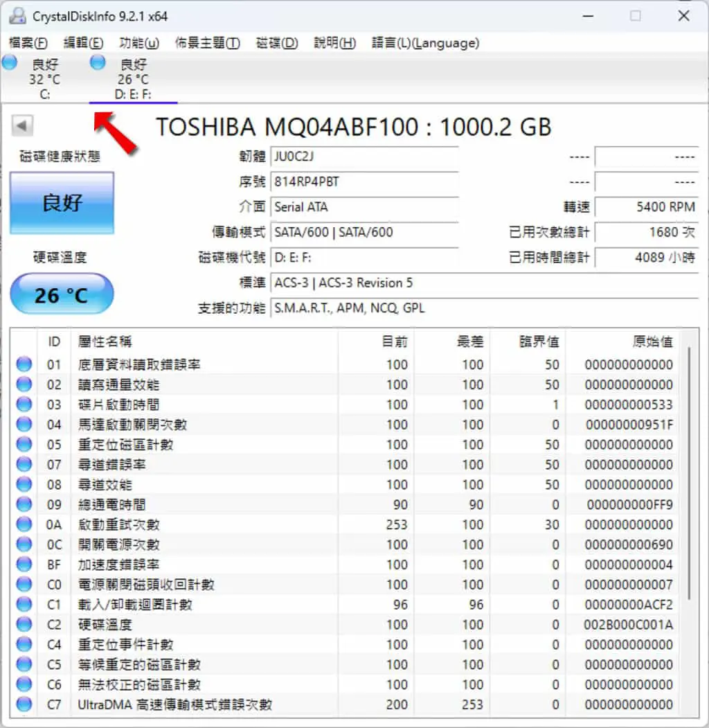Click the status orb of attribute C6
Image resolution: width=709 pixels, height=728 pixels.
tap(24, 684)
